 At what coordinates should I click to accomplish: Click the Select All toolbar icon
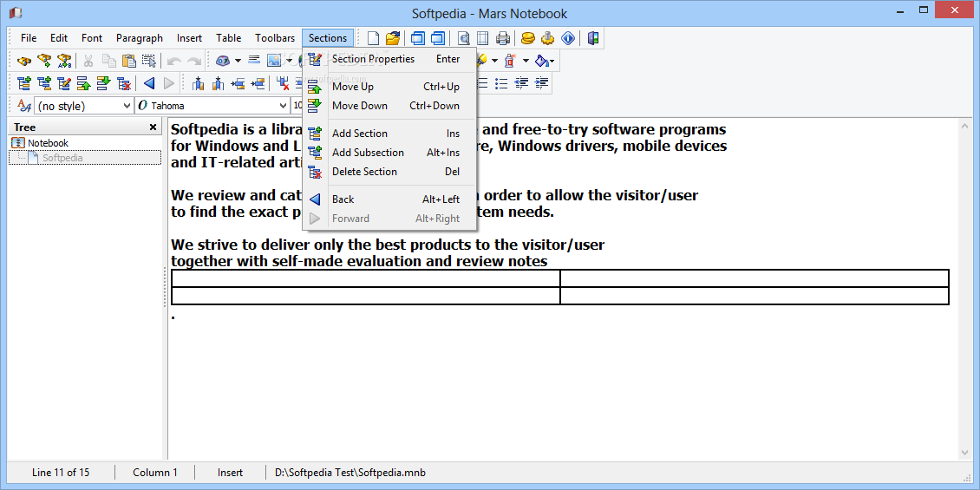click(149, 61)
